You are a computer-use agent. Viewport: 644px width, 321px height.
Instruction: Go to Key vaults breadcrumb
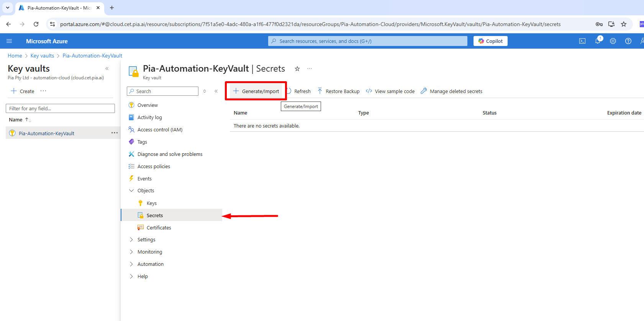(x=42, y=56)
